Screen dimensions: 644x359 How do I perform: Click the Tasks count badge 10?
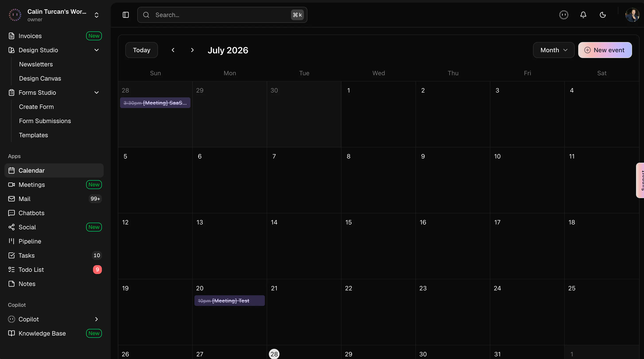[x=97, y=255]
